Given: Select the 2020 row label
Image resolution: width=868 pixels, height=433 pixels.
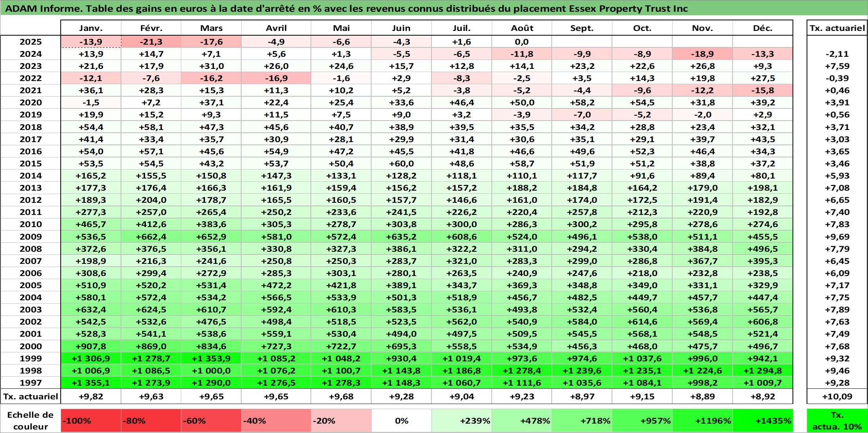Looking at the screenshot, I should click(x=31, y=103).
